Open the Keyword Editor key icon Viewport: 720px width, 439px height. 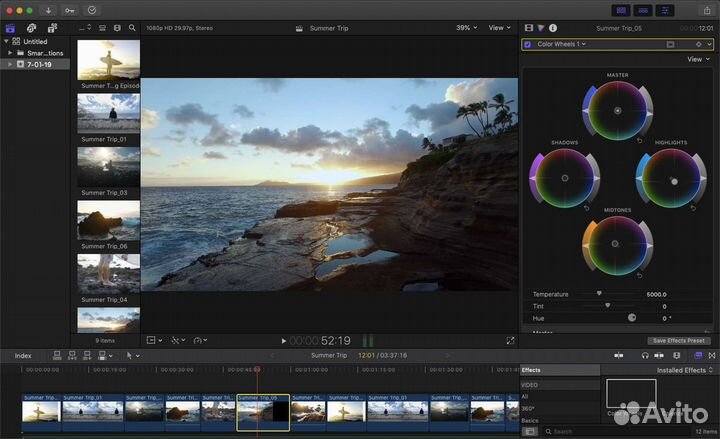click(69, 10)
